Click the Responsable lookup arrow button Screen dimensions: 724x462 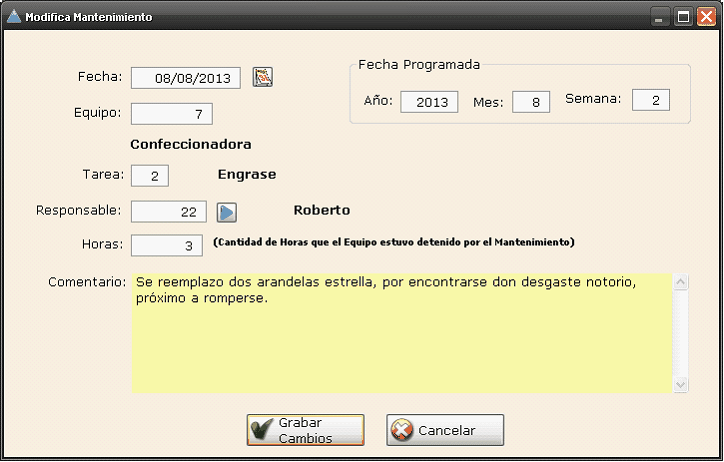[x=227, y=213]
